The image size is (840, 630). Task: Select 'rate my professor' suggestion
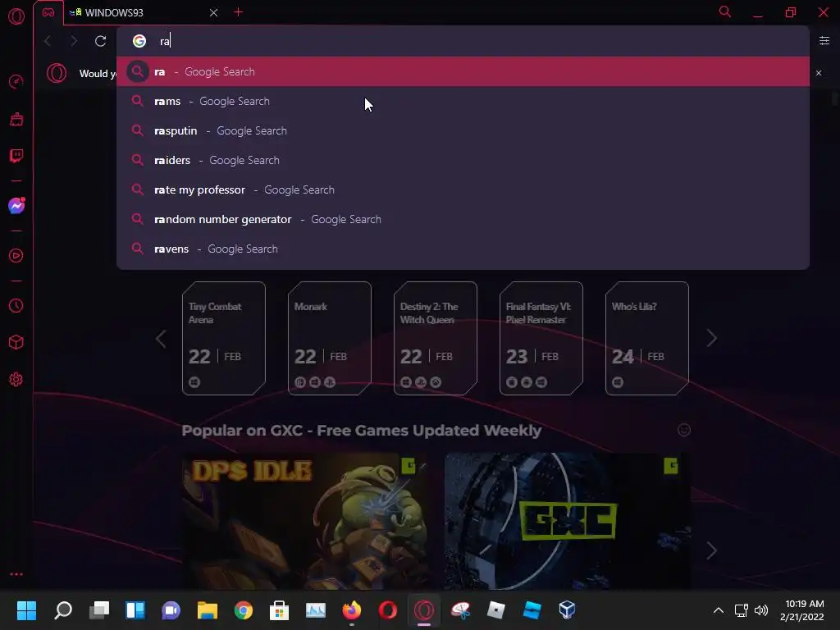(x=463, y=189)
